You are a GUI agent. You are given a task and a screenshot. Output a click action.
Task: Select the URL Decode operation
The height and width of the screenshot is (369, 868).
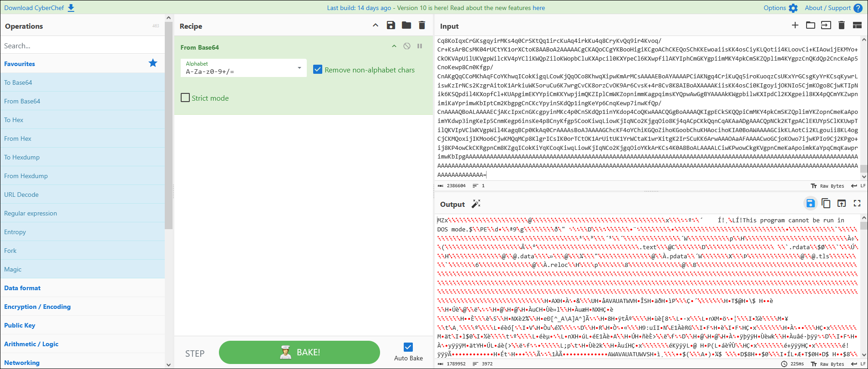[x=82, y=195]
